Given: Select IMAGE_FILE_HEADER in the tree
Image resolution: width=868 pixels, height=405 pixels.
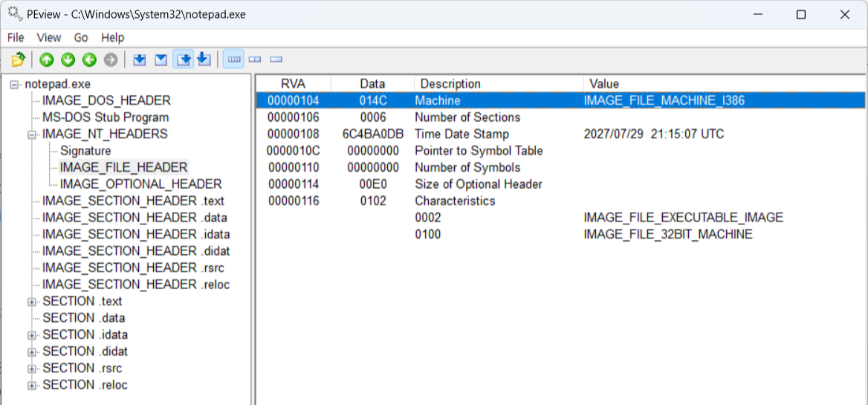Looking at the screenshot, I should coord(124,167).
